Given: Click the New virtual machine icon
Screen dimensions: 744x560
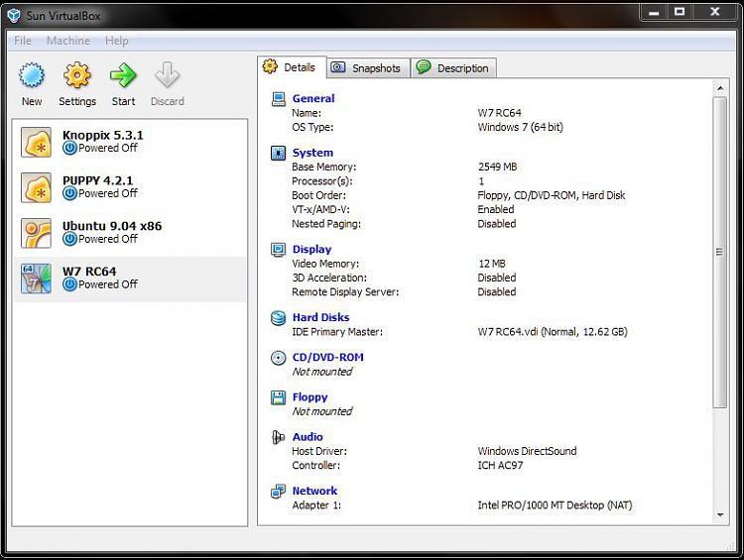Looking at the screenshot, I should pyautogui.click(x=32, y=75).
